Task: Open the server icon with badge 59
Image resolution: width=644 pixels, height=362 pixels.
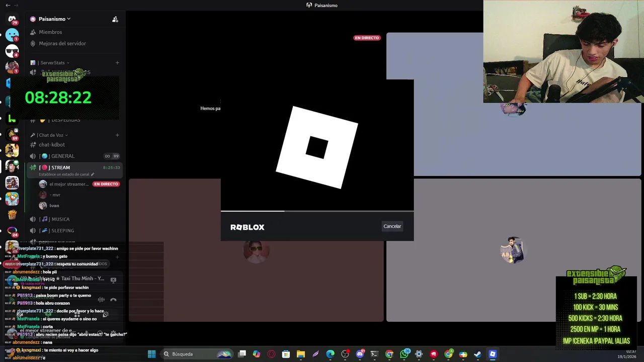Action: (12, 134)
